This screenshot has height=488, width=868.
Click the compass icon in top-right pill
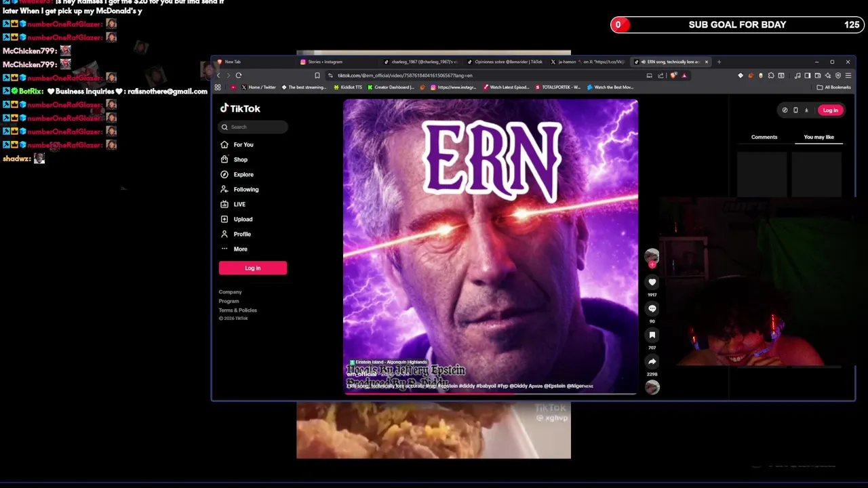pyautogui.click(x=785, y=110)
